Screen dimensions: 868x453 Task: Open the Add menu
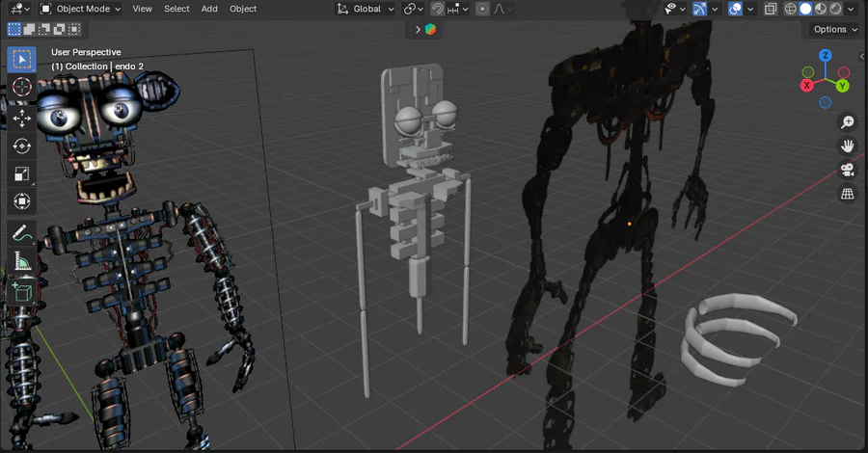coord(209,9)
